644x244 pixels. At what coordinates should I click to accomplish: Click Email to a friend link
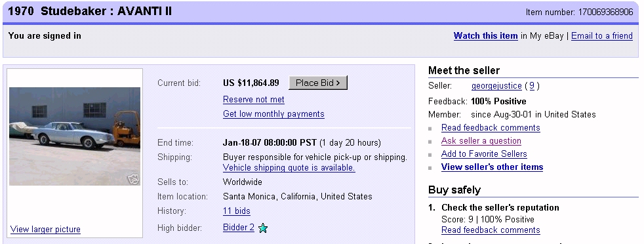[601, 35]
